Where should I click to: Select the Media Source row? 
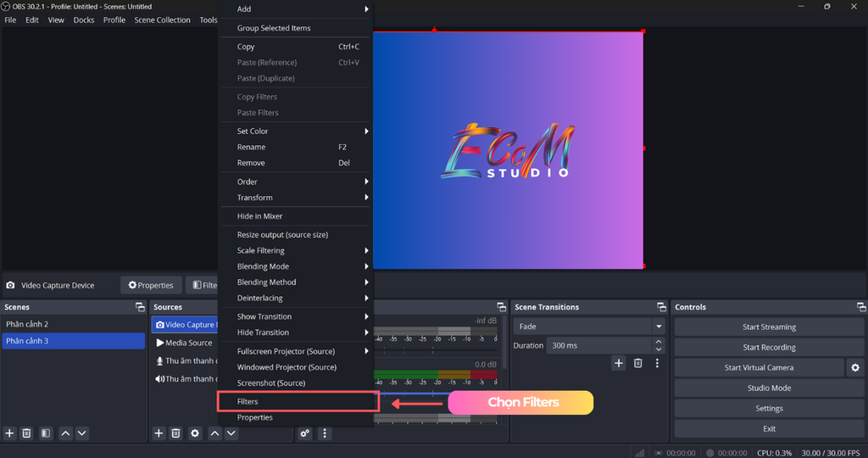coord(185,343)
